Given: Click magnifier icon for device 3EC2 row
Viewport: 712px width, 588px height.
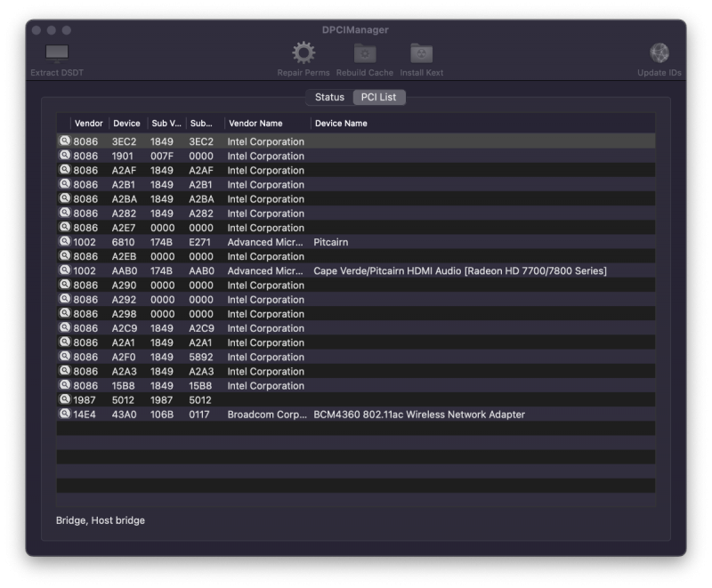Looking at the screenshot, I should tap(65, 141).
